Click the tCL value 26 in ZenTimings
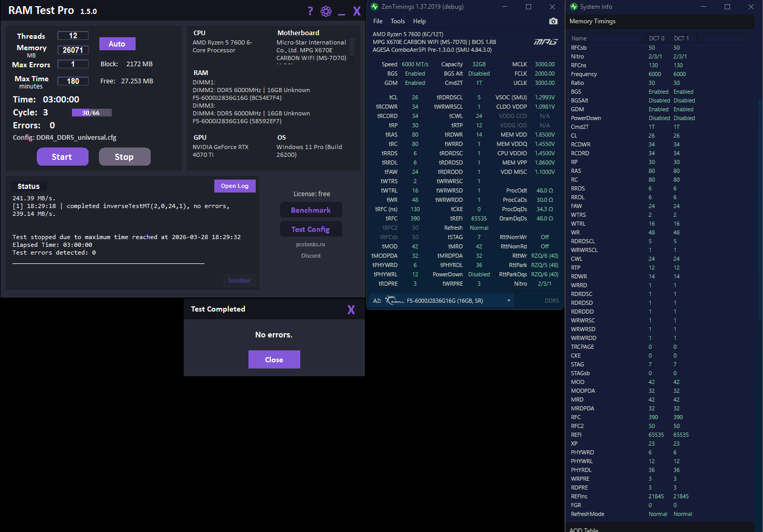The image size is (763, 532). tap(415, 97)
